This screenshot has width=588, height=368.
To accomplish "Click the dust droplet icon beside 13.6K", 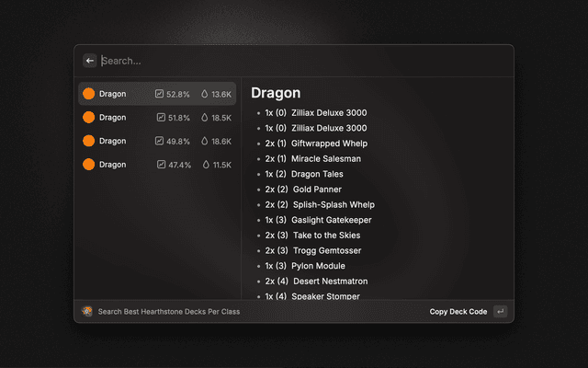I will (x=204, y=94).
